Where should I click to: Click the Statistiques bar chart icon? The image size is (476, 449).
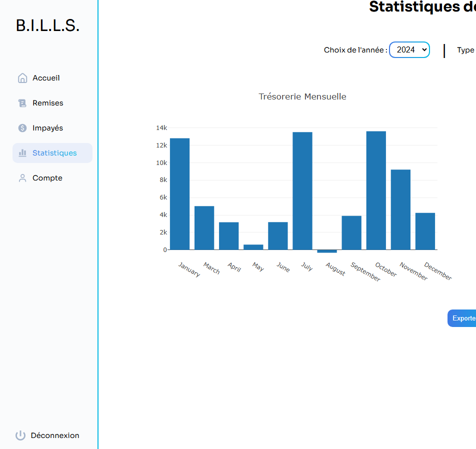click(22, 153)
